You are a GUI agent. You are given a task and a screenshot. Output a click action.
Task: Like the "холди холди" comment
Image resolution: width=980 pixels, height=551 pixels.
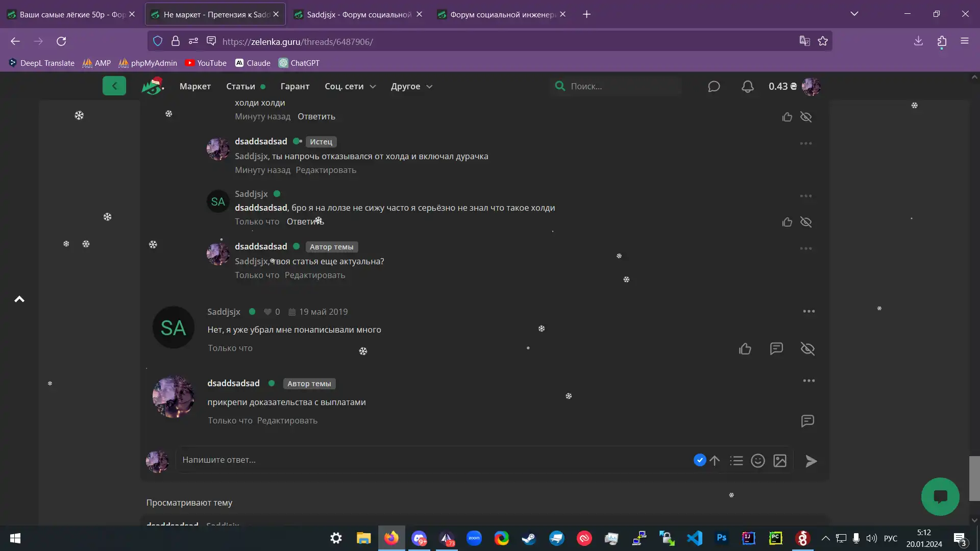(787, 117)
